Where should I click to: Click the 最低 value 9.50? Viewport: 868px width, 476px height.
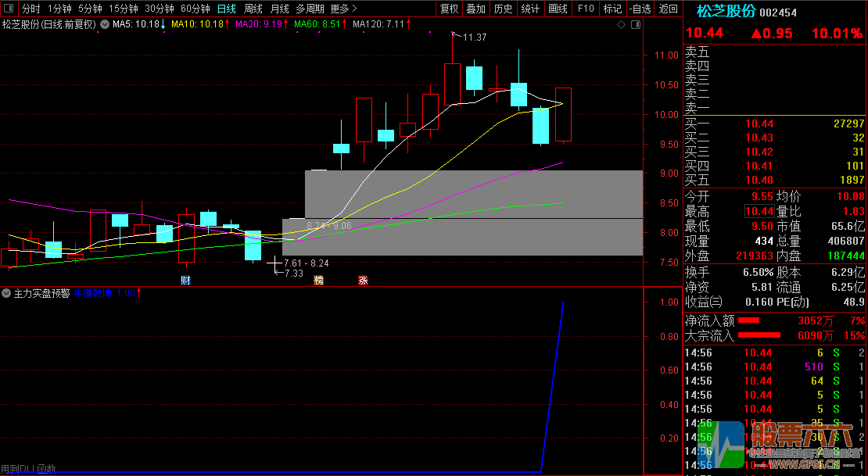pos(762,227)
